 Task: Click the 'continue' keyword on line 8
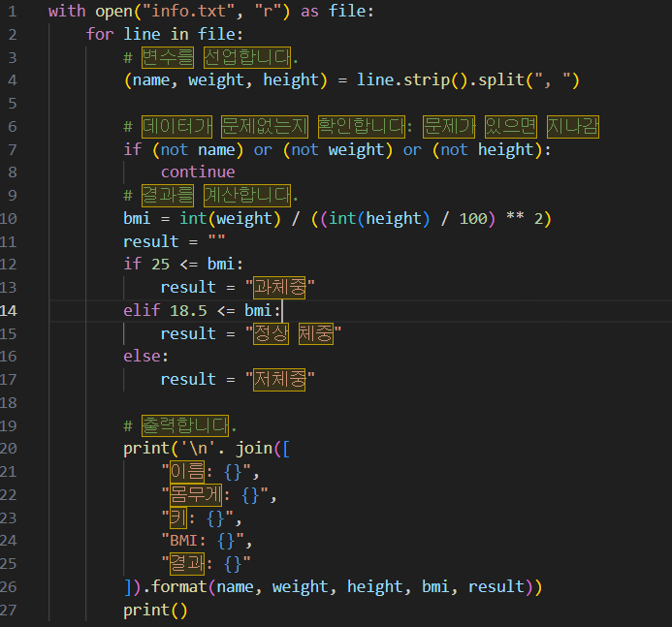pyautogui.click(x=198, y=172)
